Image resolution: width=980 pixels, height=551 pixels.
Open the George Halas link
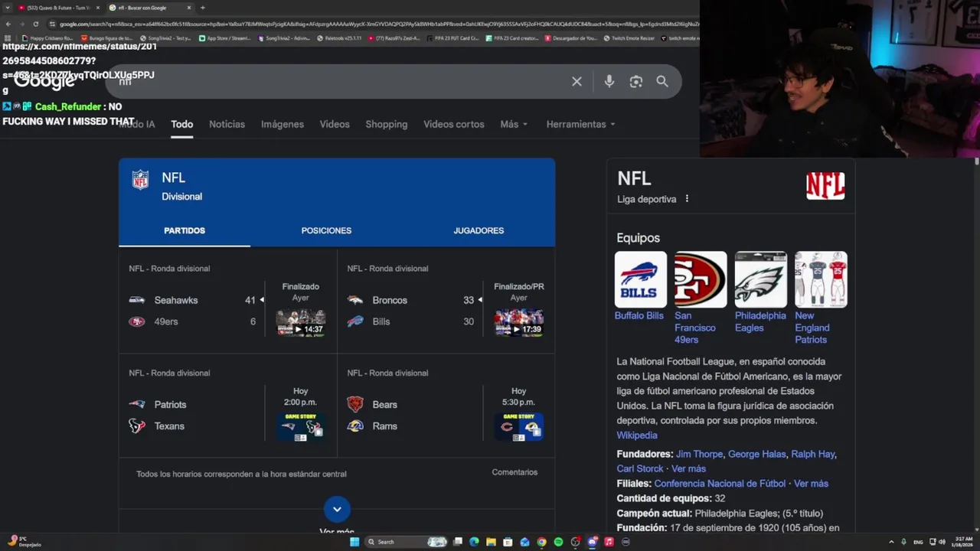tap(756, 454)
